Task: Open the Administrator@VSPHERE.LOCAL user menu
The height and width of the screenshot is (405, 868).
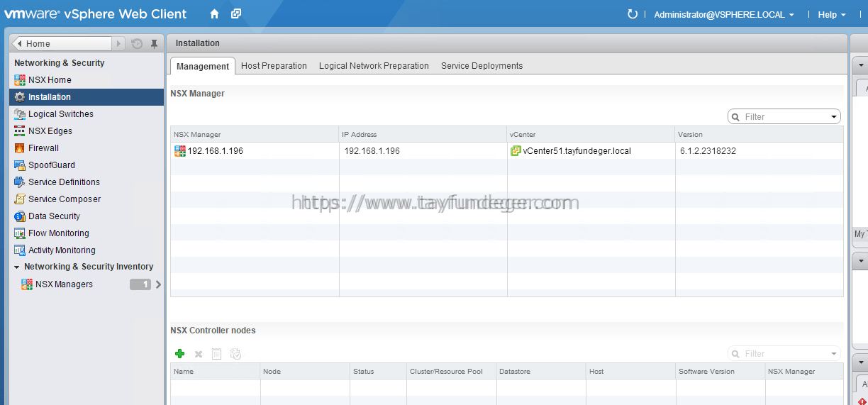Action: [x=723, y=14]
